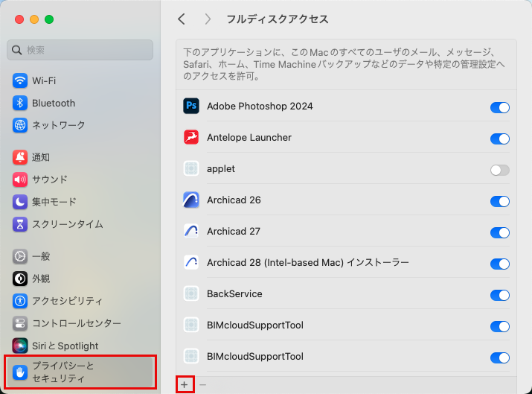The image size is (532, 394).
Task: Click the green zoom window button
Action: pos(49,19)
